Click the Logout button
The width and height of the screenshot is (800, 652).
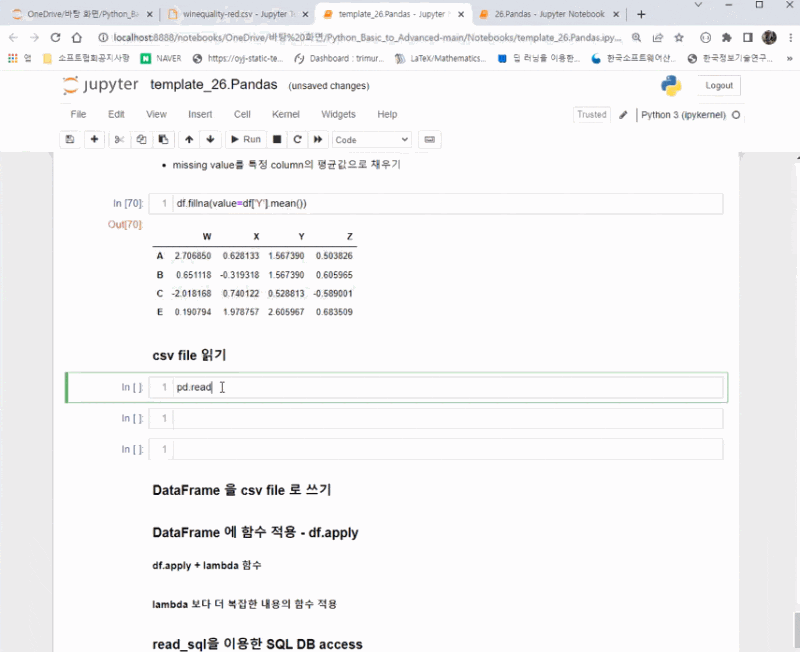tap(719, 86)
